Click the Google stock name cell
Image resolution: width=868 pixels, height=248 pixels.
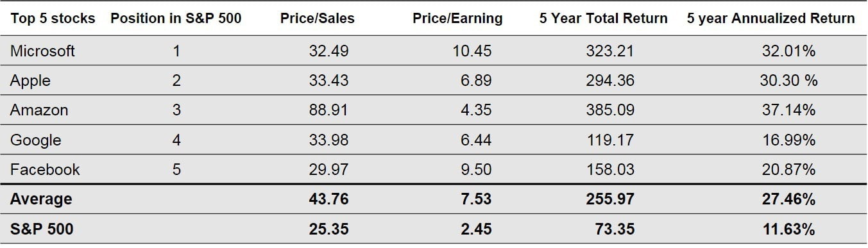pyautogui.click(x=36, y=140)
